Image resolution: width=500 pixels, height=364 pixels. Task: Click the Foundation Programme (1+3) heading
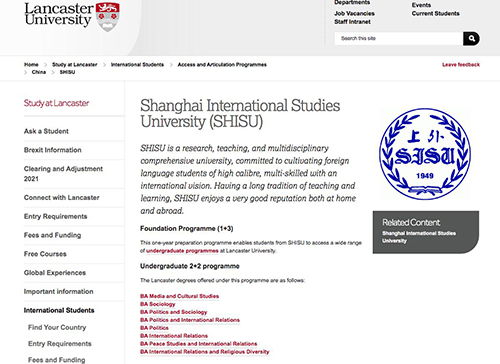pyautogui.click(x=186, y=229)
